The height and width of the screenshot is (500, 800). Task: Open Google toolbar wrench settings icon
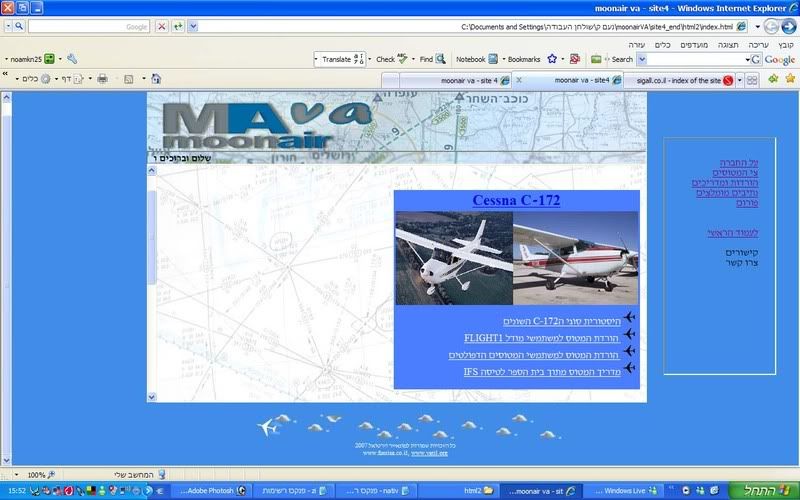pos(72,59)
